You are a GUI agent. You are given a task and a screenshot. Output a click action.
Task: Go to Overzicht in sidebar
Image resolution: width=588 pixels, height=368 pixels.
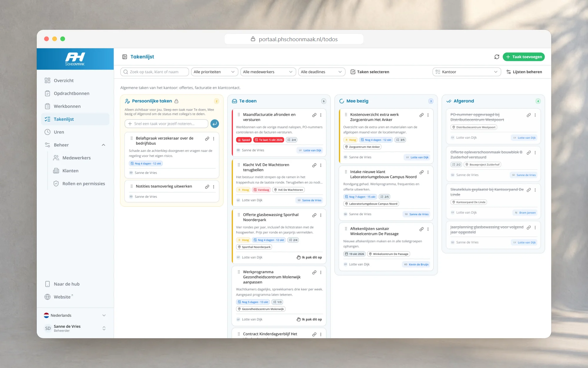[x=75, y=80]
